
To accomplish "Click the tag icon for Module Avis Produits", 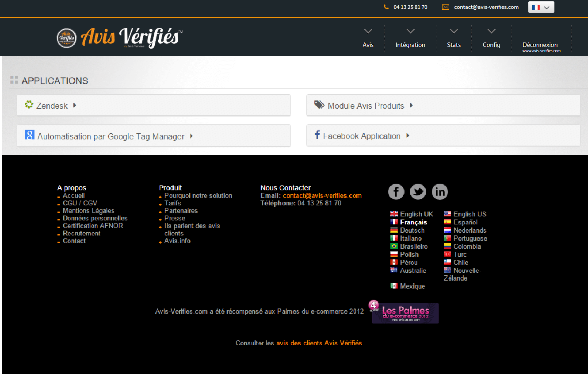I will 319,104.
